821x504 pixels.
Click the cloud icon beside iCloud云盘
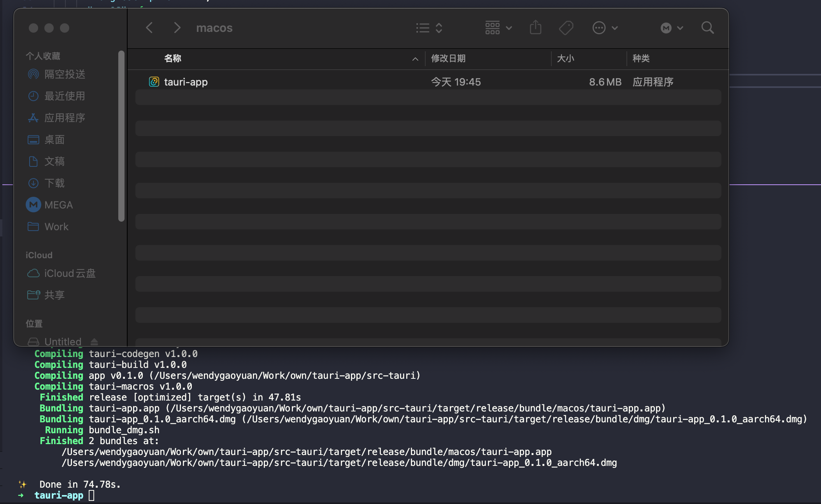point(33,273)
